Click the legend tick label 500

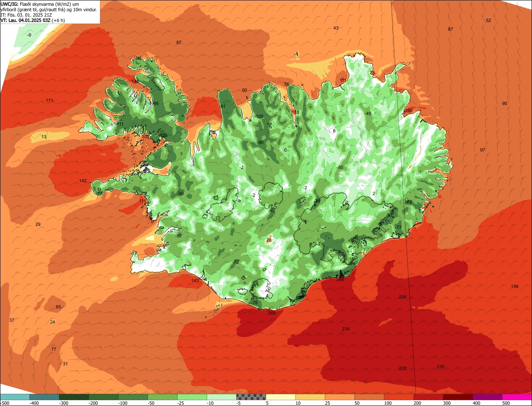pyautogui.click(x=506, y=403)
